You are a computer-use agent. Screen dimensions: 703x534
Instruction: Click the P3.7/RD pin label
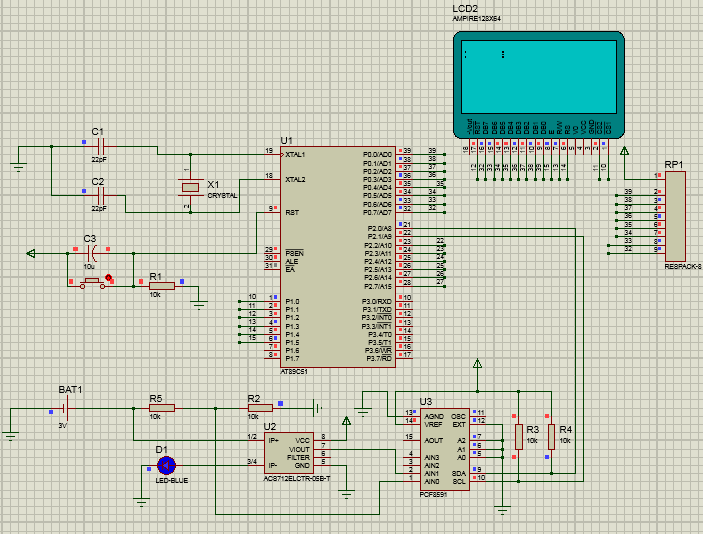(379, 359)
